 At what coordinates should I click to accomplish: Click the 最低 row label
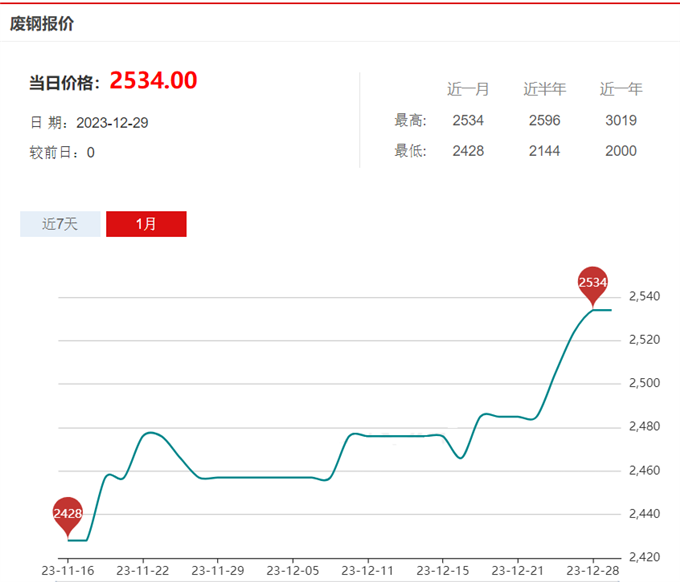coord(410,151)
